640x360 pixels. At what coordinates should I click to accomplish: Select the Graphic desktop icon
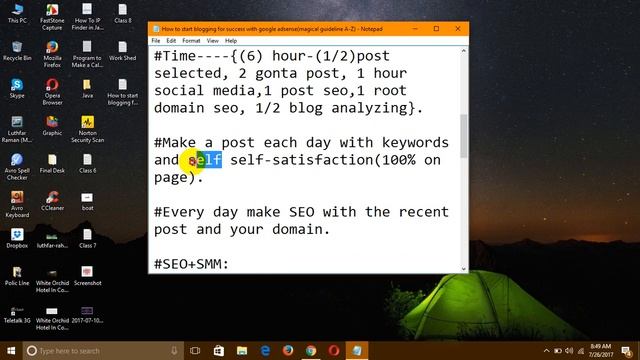[x=52, y=126]
